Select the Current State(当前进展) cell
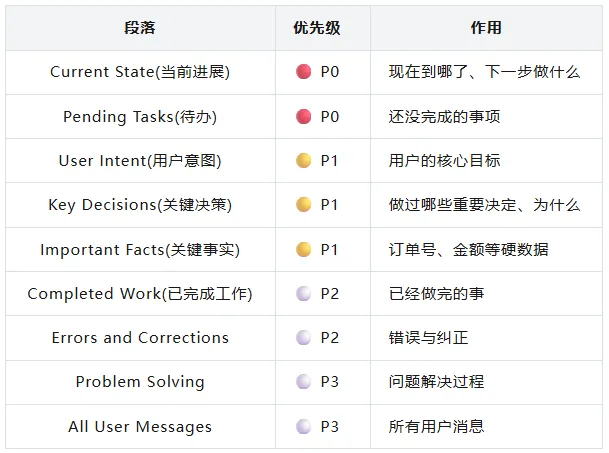609x453 pixels. point(140,72)
